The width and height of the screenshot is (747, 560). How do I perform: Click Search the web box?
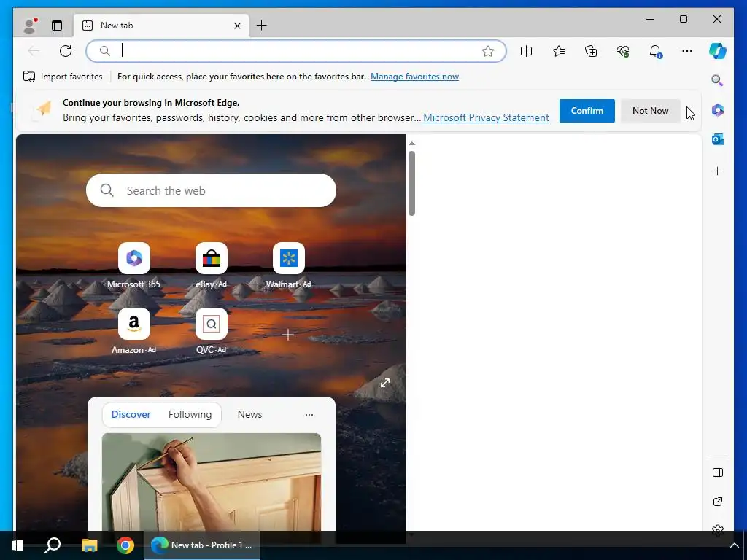tap(211, 190)
